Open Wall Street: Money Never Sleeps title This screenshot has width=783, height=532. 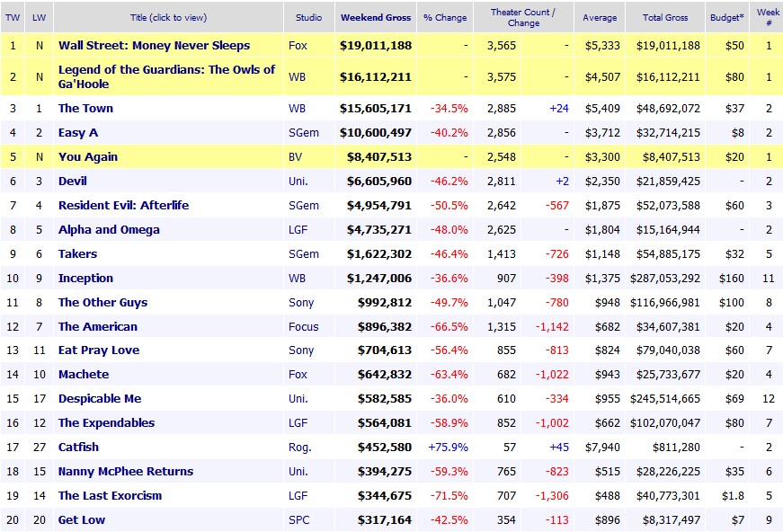(155, 46)
